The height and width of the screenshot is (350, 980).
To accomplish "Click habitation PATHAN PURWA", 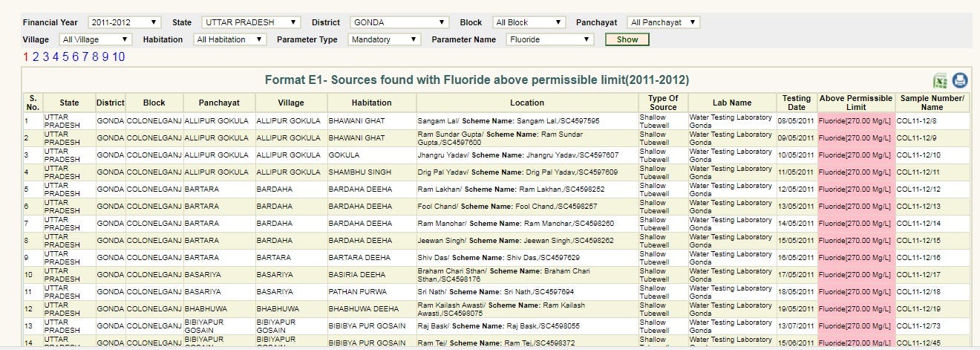I will pyautogui.click(x=358, y=292).
